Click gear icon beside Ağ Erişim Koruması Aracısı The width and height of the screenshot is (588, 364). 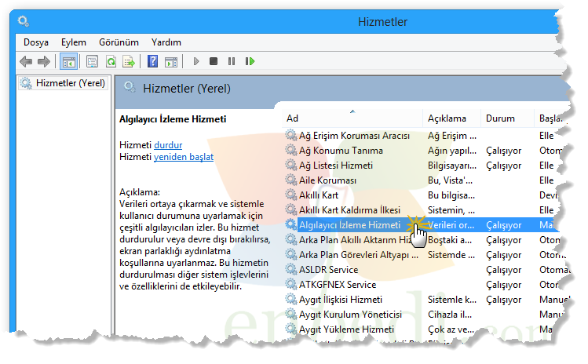[291, 135]
